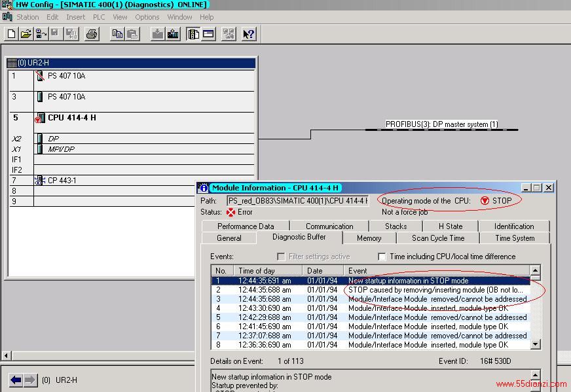Screen dimensions: 571x392
Task: Click the Download to Module toolbar icon
Action: (x=158, y=34)
